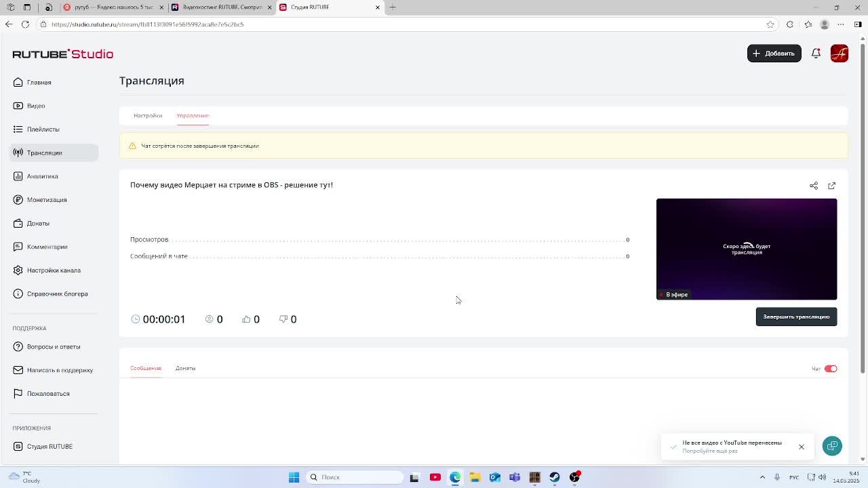Open Справочник блогера
The image size is (868, 488).
[x=57, y=293]
